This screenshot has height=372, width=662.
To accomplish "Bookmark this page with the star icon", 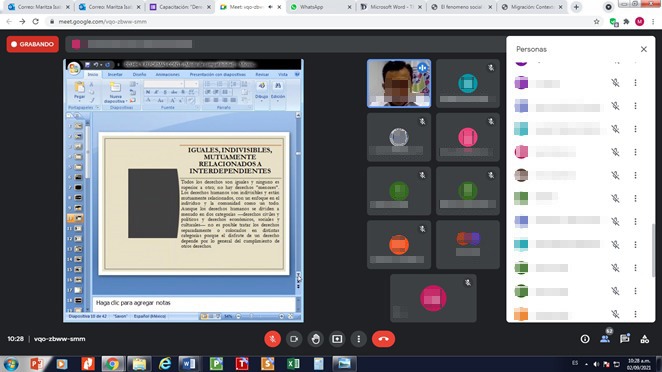I will 597,22.
